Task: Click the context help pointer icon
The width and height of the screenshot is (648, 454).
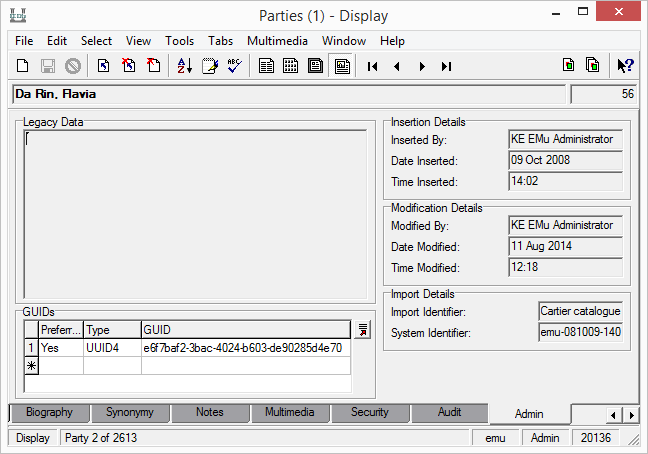Action: click(625, 66)
